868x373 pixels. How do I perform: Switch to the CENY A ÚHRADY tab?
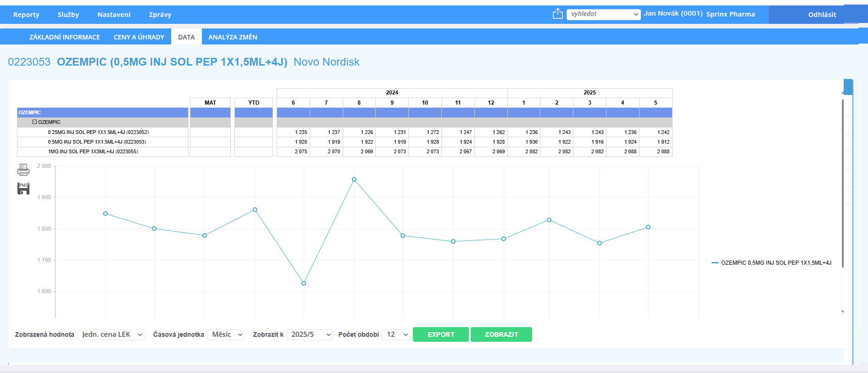139,37
